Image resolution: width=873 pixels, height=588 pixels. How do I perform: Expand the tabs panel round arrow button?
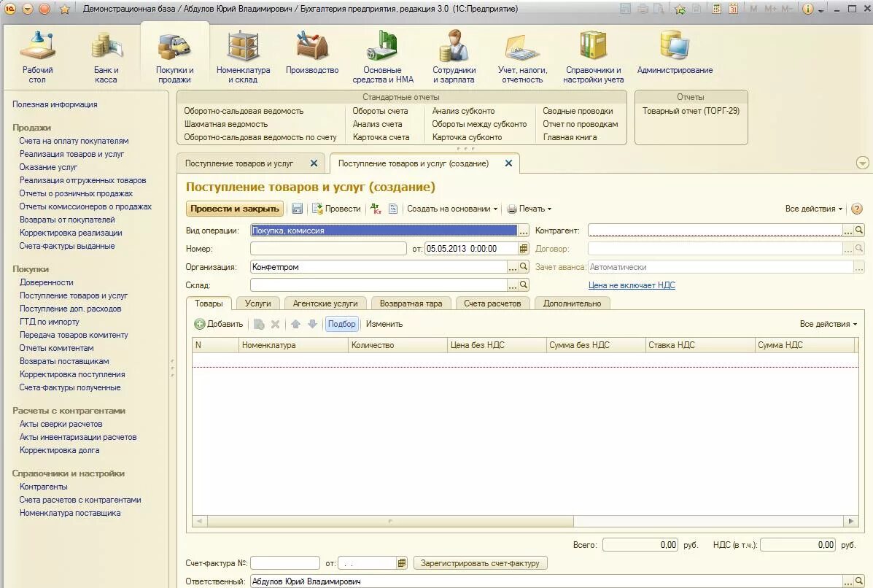(x=862, y=163)
